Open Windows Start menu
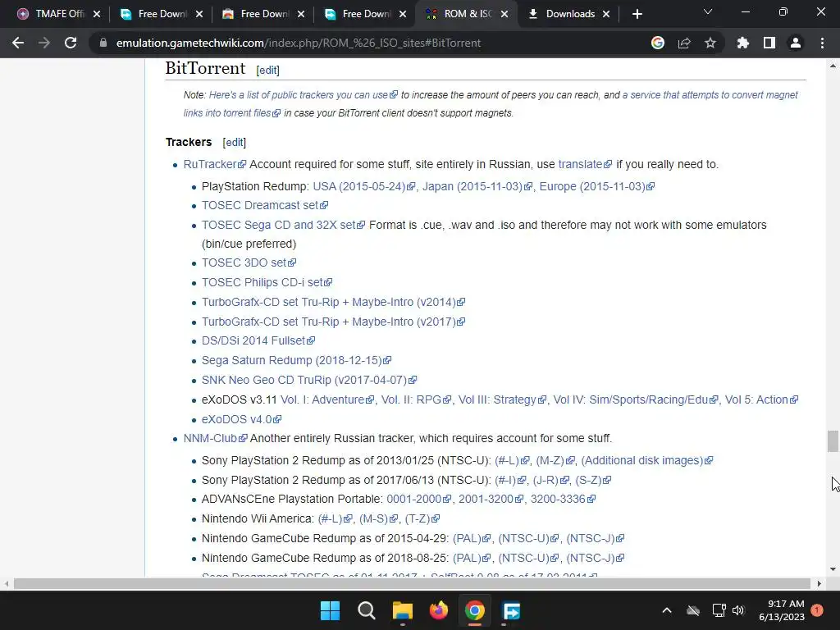This screenshot has width=840, height=630. (x=330, y=610)
